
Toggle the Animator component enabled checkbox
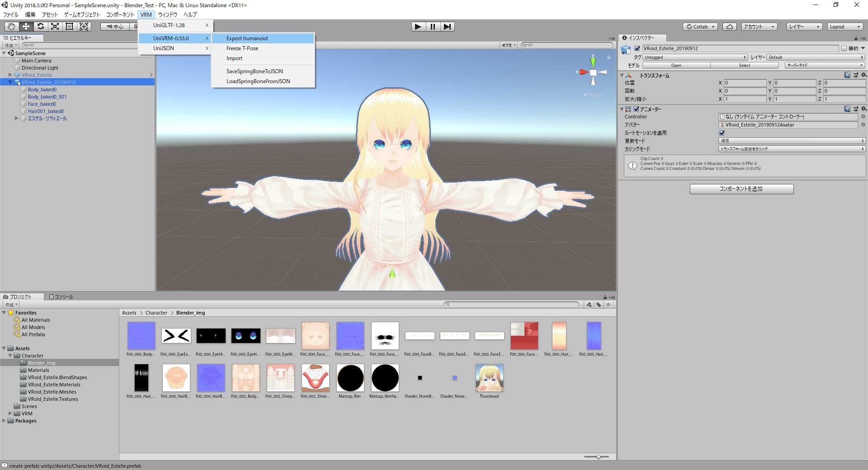click(x=637, y=109)
